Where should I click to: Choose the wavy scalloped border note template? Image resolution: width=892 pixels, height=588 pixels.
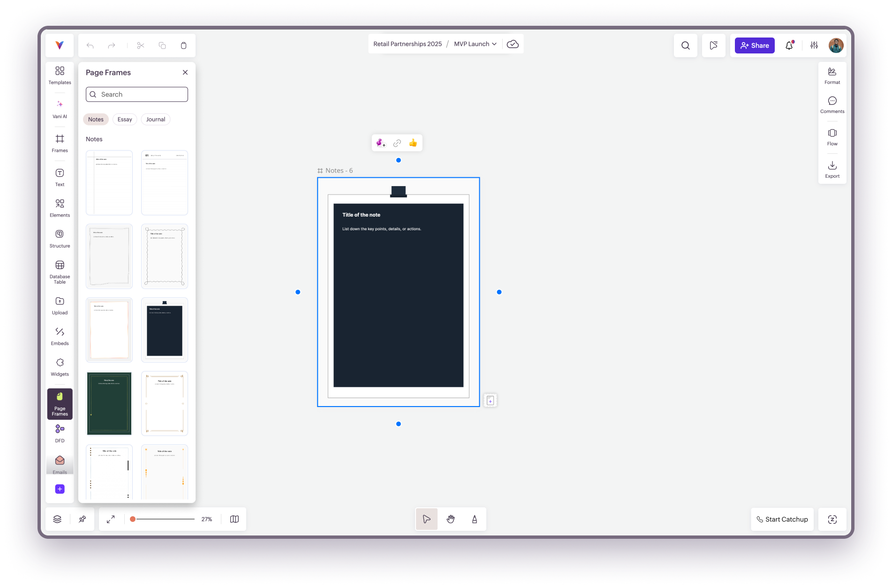coord(165,256)
